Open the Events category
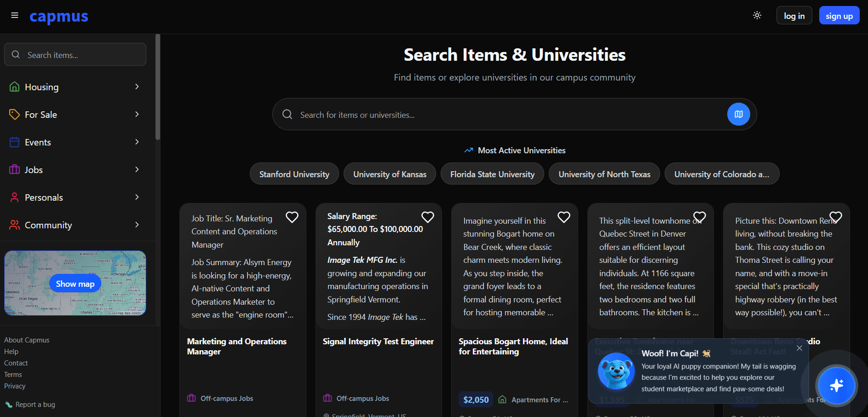The height and width of the screenshot is (417, 868). (75, 142)
